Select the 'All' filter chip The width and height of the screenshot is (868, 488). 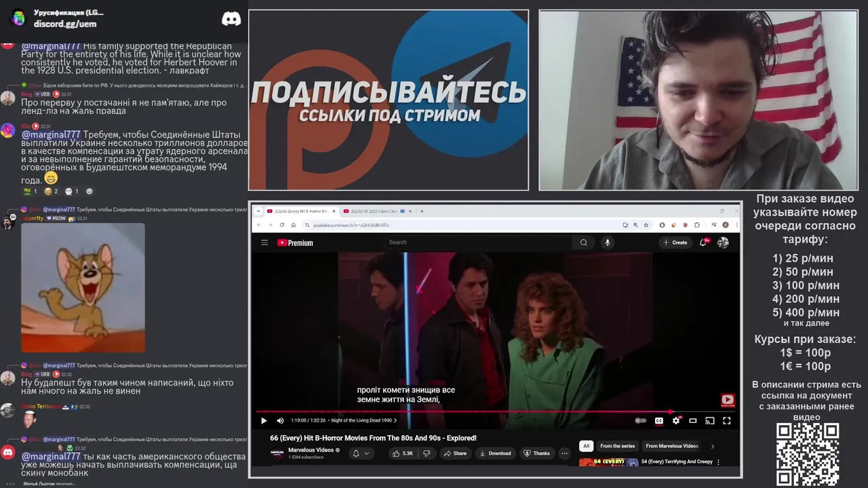(x=587, y=446)
